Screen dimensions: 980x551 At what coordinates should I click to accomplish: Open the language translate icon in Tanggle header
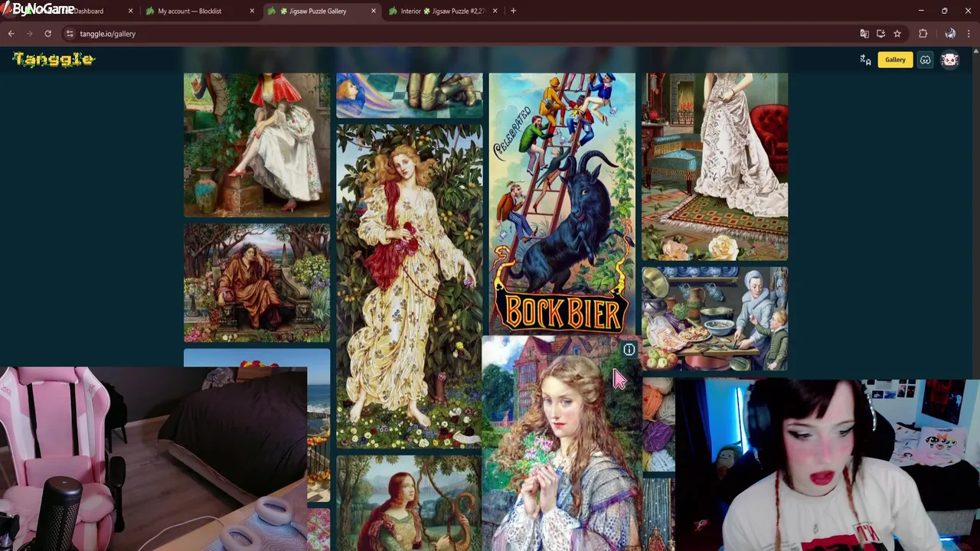click(x=865, y=60)
